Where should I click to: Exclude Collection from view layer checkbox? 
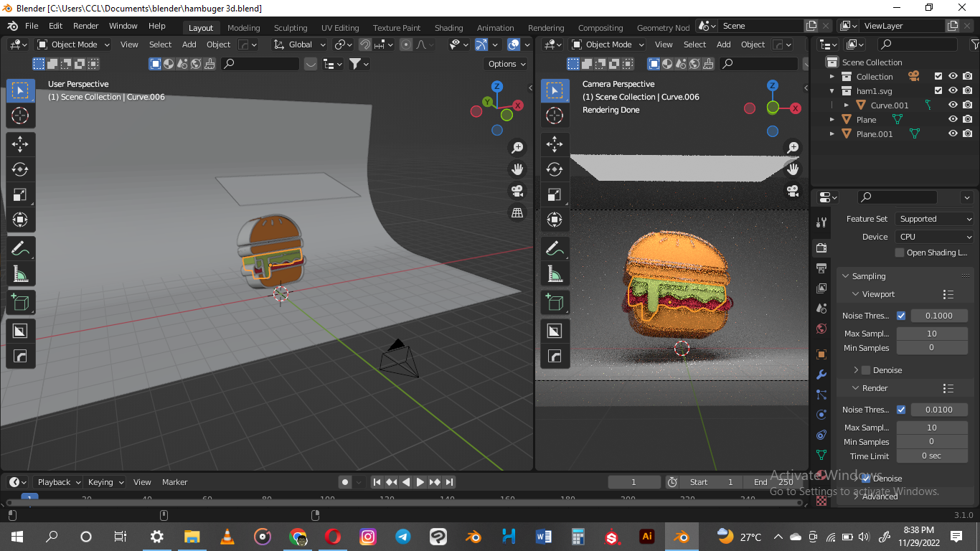(938, 77)
